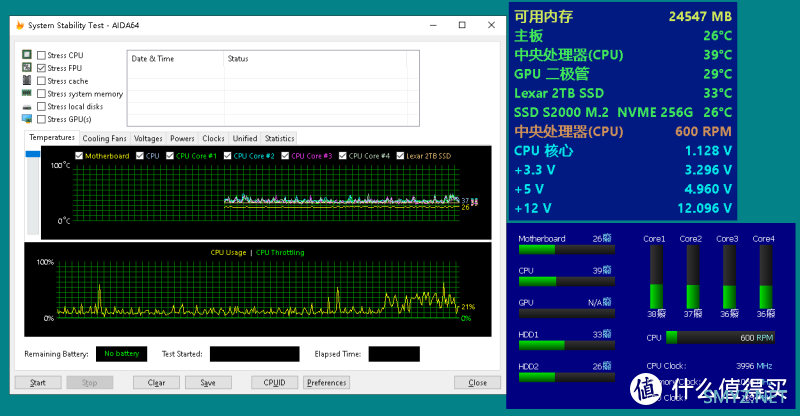Click the blue graph scale slider indicator

(33, 154)
